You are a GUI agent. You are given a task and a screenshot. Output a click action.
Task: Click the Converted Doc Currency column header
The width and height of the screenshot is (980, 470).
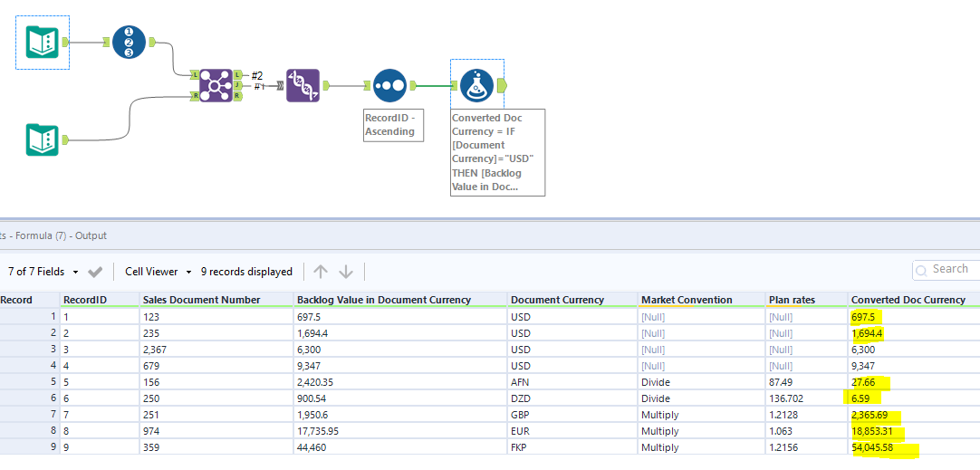pos(908,300)
